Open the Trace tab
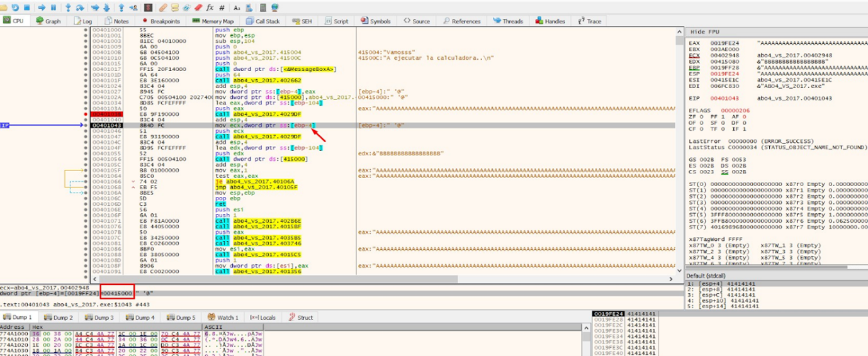Screen dimensions: 868x356 point(589,21)
